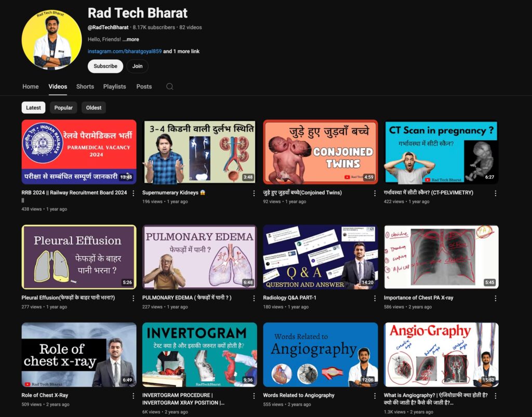Click 'and 1 more link'
This screenshot has height=417, width=532.
(x=181, y=51)
